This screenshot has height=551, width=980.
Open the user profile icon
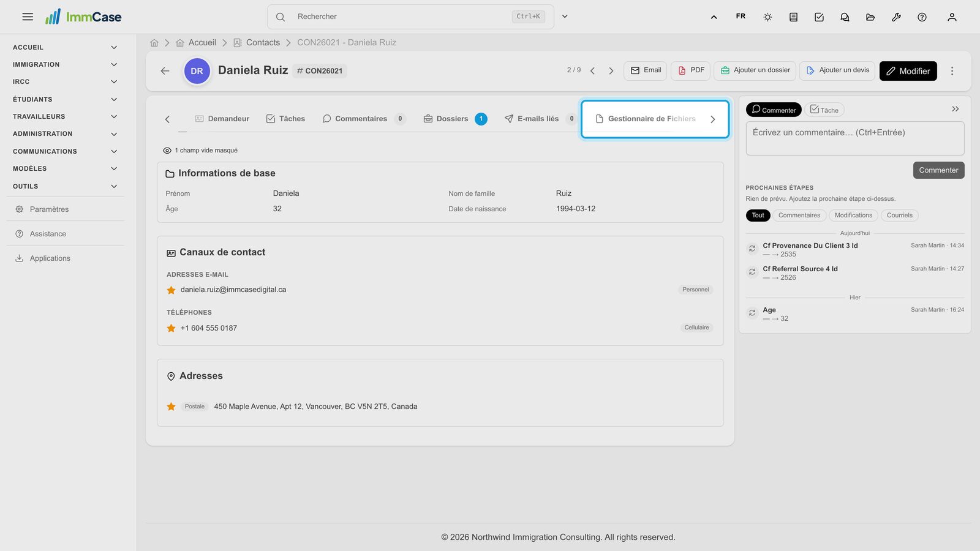[952, 17]
